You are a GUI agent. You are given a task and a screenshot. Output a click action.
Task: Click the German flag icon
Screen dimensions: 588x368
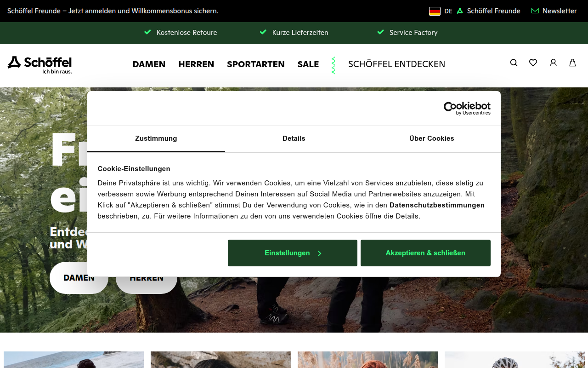[x=435, y=11]
